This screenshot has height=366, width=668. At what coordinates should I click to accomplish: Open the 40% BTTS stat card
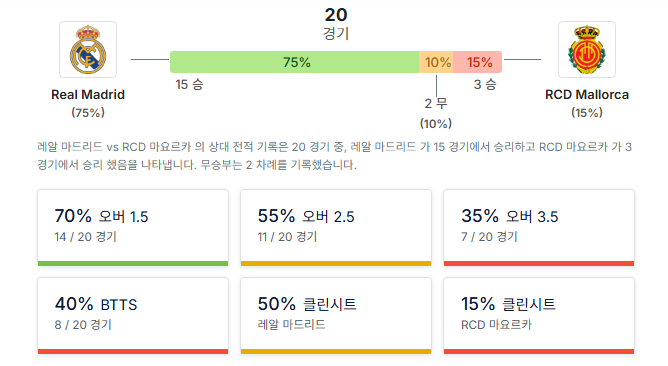133,316
